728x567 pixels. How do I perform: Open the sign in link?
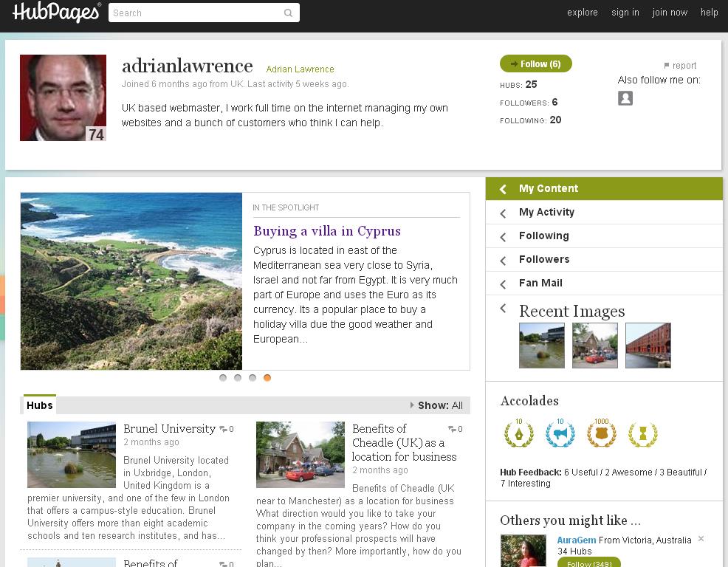pyautogui.click(x=625, y=13)
